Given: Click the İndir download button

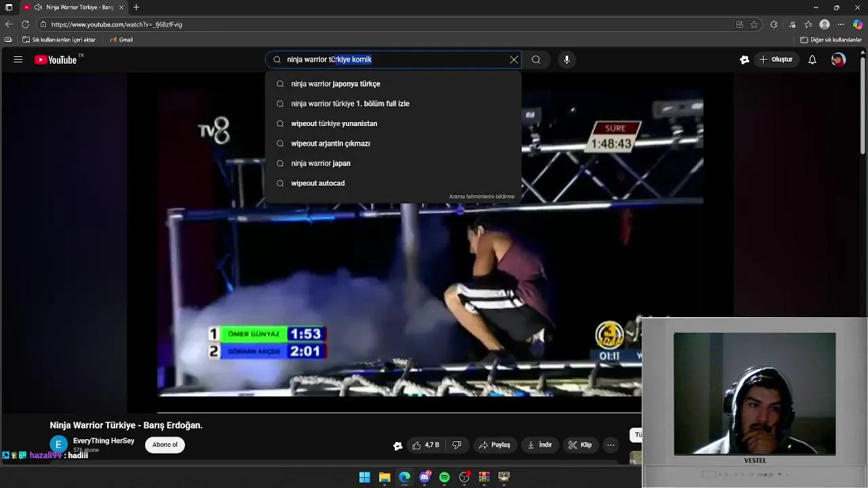Looking at the screenshot, I should point(540,445).
